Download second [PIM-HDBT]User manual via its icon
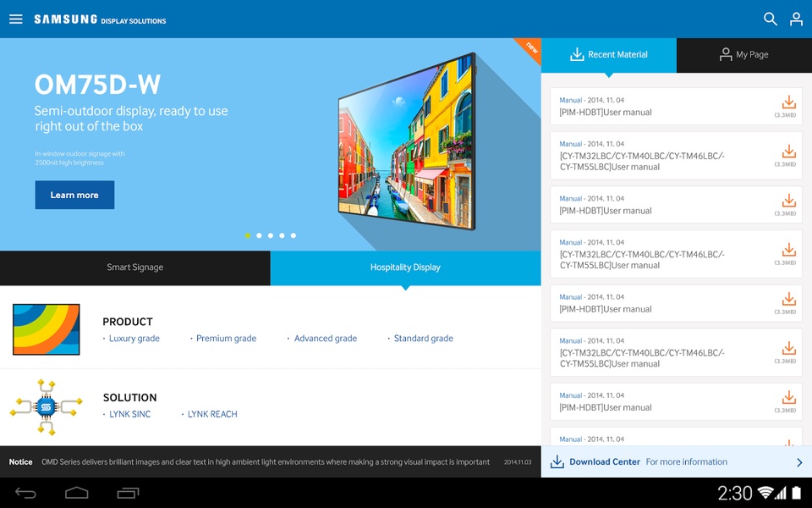The width and height of the screenshot is (812, 508). (788, 200)
